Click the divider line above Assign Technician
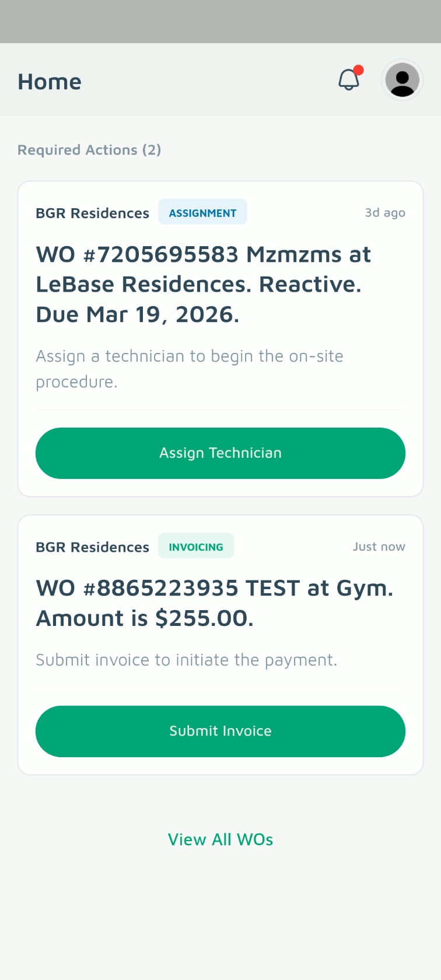Viewport: 441px width, 980px height. [x=220, y=409]
